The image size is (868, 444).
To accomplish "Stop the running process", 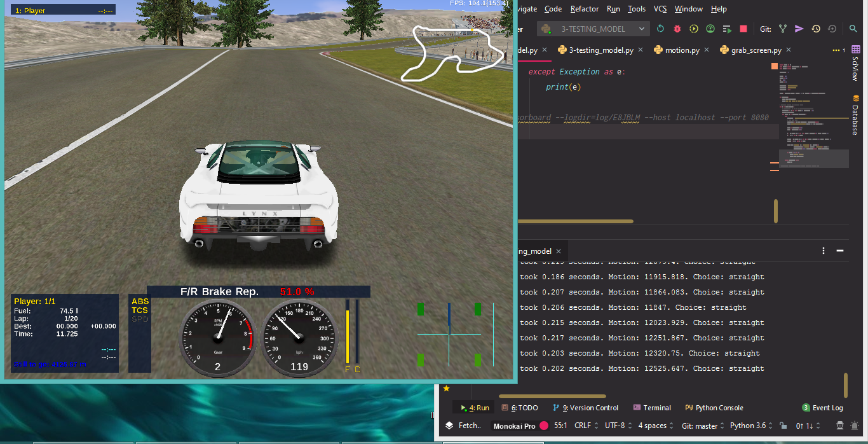I will [x=743, y=29].
